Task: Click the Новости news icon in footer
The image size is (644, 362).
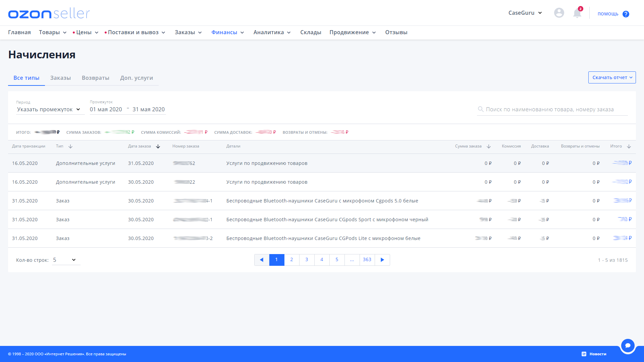Action: [x=584, y=354]
